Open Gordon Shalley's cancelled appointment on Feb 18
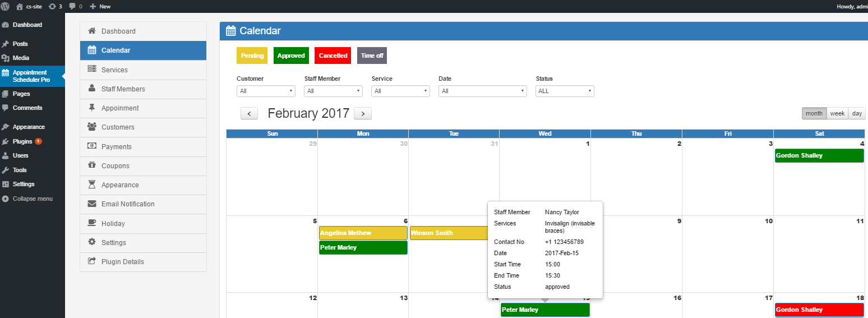The image size is (868, 318). point(819,310)
